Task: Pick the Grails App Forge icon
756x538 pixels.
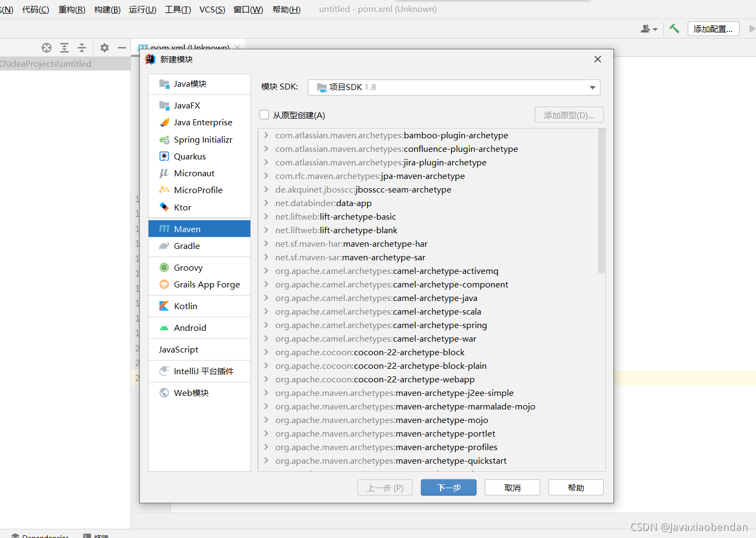Action: (164, 284)
